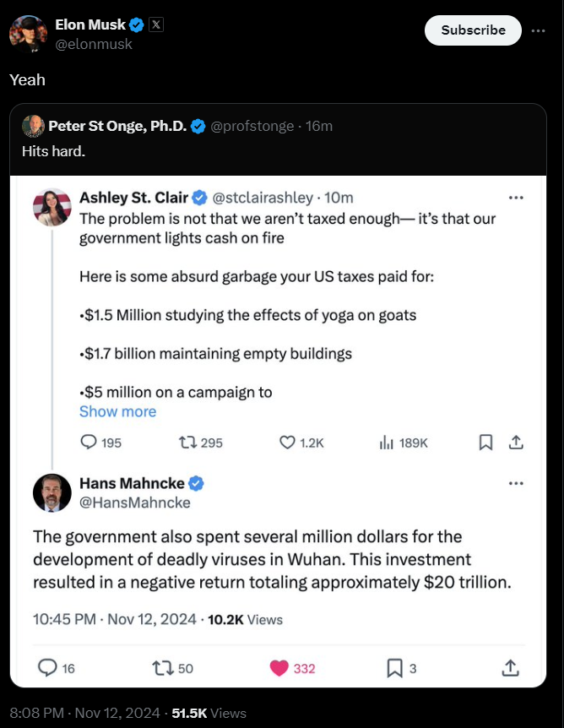The height and width of the screenshot is (728, 564).
Task: Open more options on Ashley St. Clair's post
Action: pos(516,198)
